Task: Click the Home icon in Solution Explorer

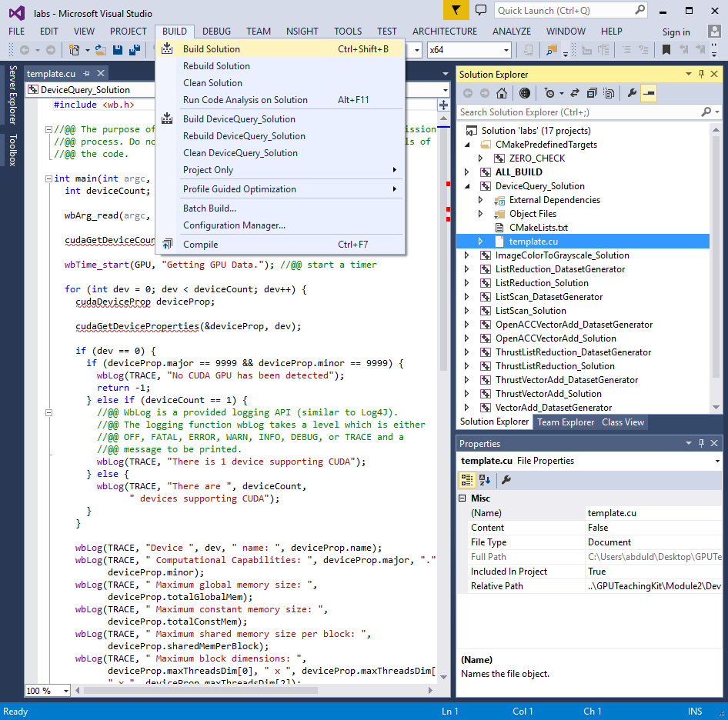Action: tap(502, 93)
